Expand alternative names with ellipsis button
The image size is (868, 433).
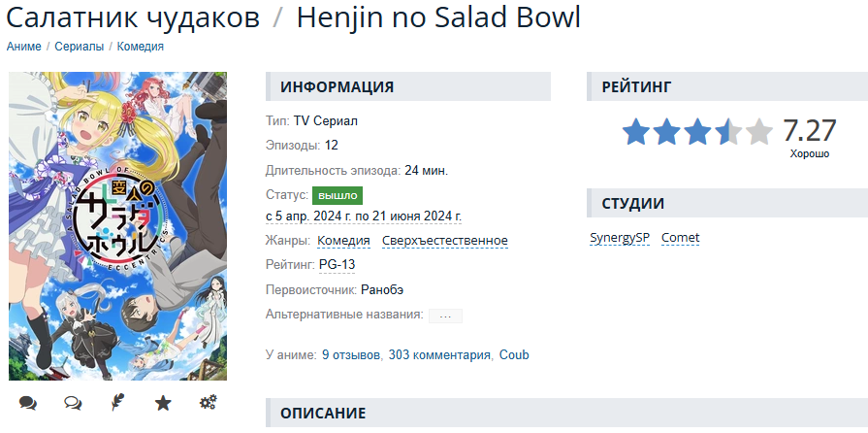445,316
